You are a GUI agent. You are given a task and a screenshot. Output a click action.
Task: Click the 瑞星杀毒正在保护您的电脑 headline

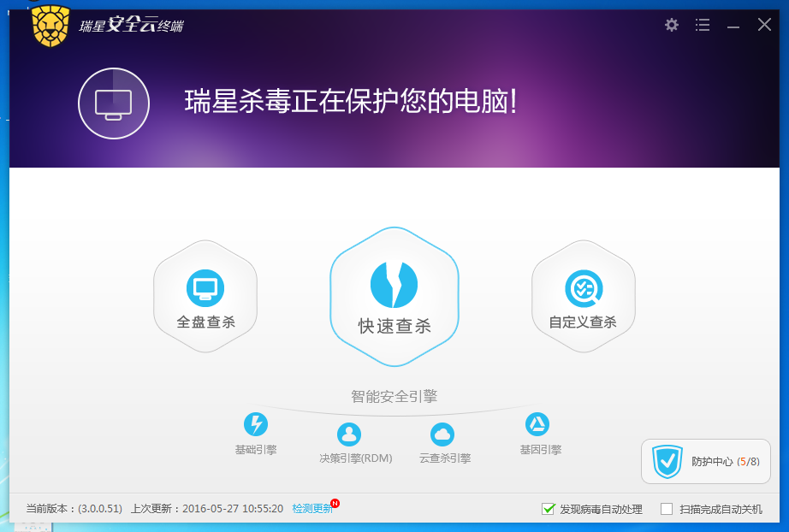point(350,102)
